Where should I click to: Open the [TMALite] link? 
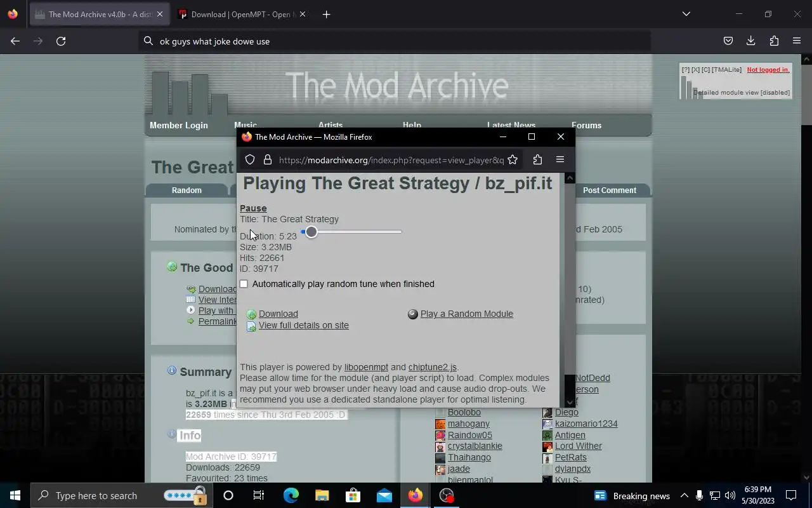(x=726, y=70)
